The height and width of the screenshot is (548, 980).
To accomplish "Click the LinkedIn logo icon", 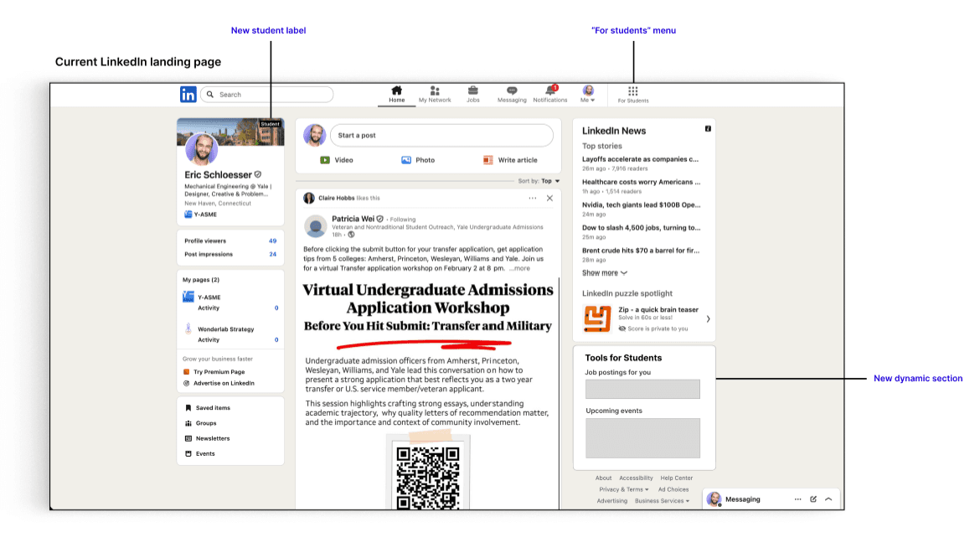I will pos(188,95).
